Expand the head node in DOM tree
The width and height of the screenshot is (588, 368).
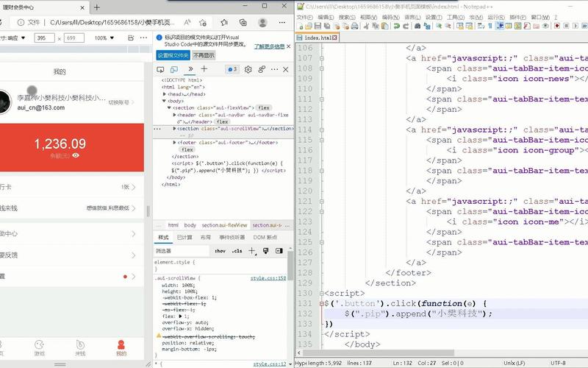coord(165,94)
